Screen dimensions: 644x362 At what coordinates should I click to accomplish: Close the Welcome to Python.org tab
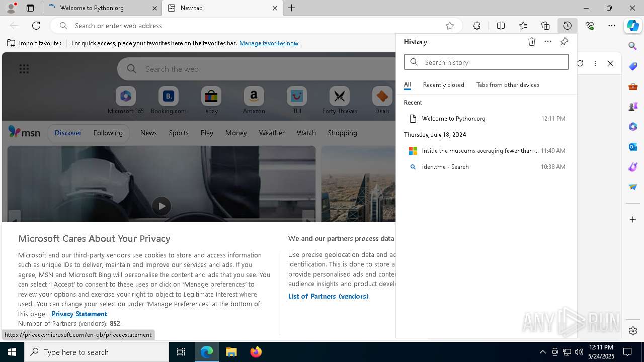[154, 8]
